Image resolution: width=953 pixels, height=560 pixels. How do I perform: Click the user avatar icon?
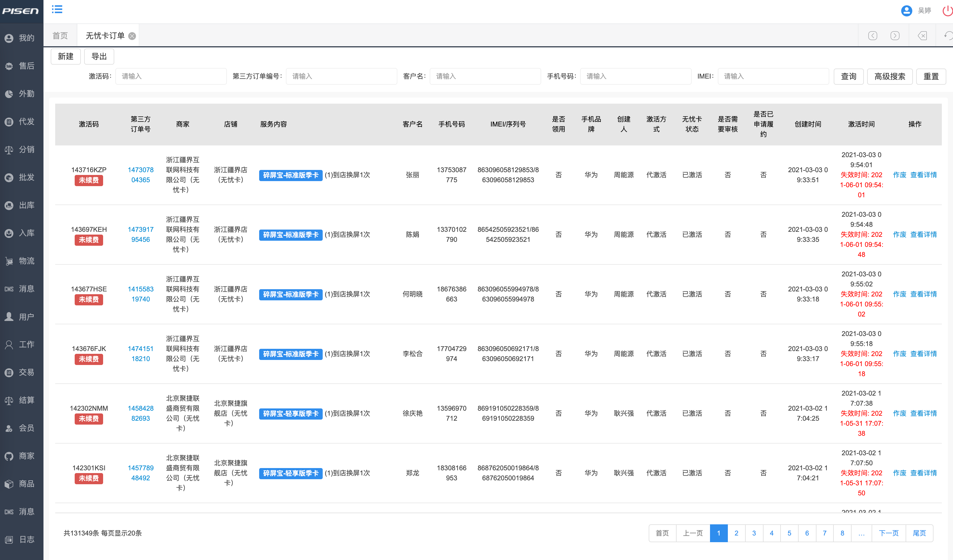coord(906,11)
